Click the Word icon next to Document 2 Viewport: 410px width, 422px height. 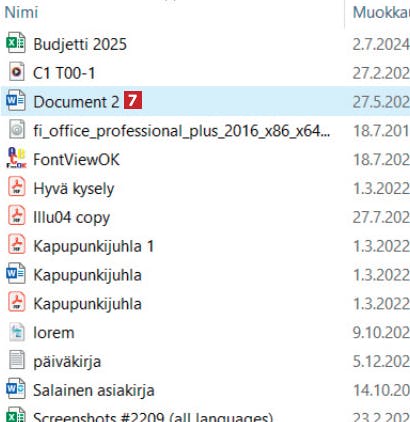tap(16, 100)
